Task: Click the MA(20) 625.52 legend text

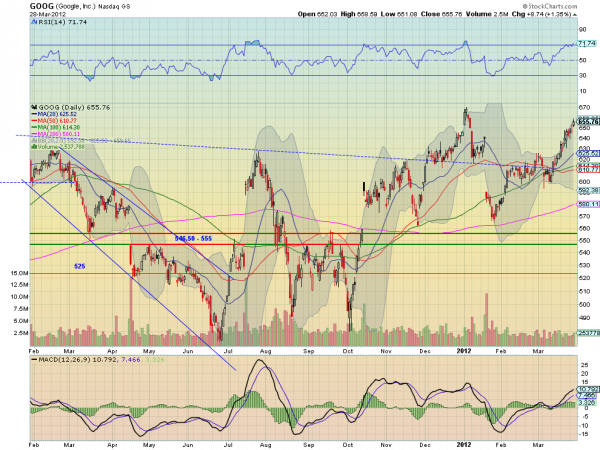Action: pyautogui.click(x=57, y=114)
